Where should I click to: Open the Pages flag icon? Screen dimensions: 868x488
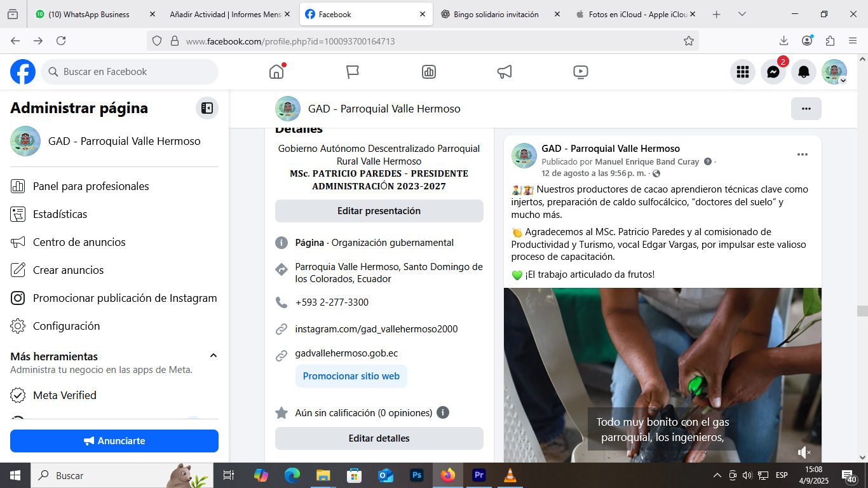point(353,72)
